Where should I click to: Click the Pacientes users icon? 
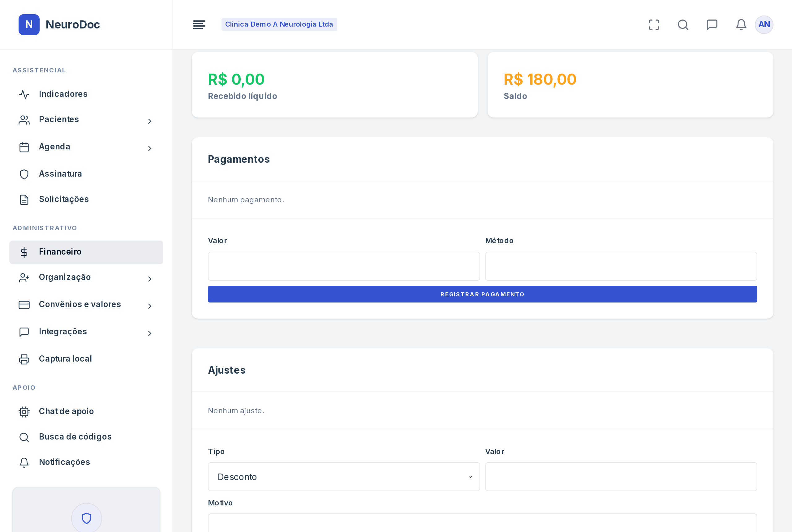(24, 120)
